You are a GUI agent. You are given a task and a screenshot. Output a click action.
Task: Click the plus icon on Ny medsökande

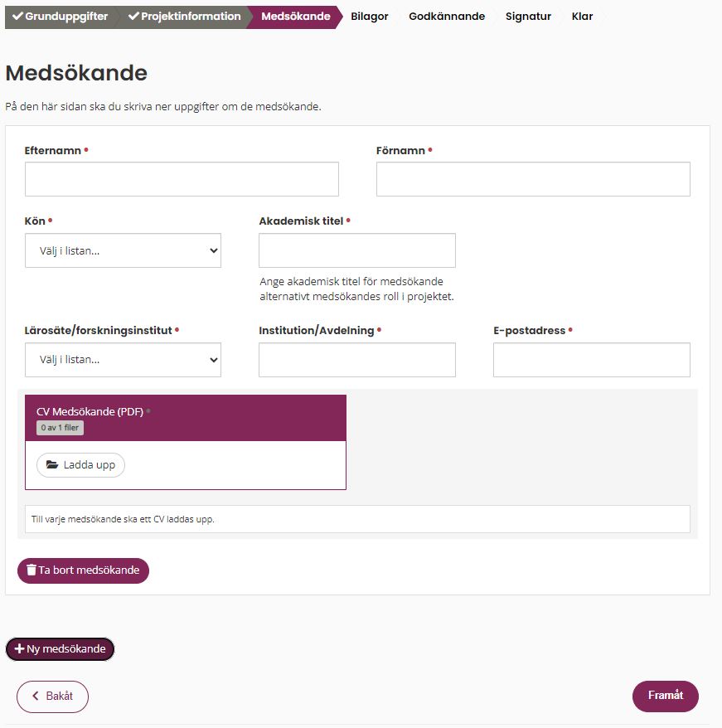(19, 648)
